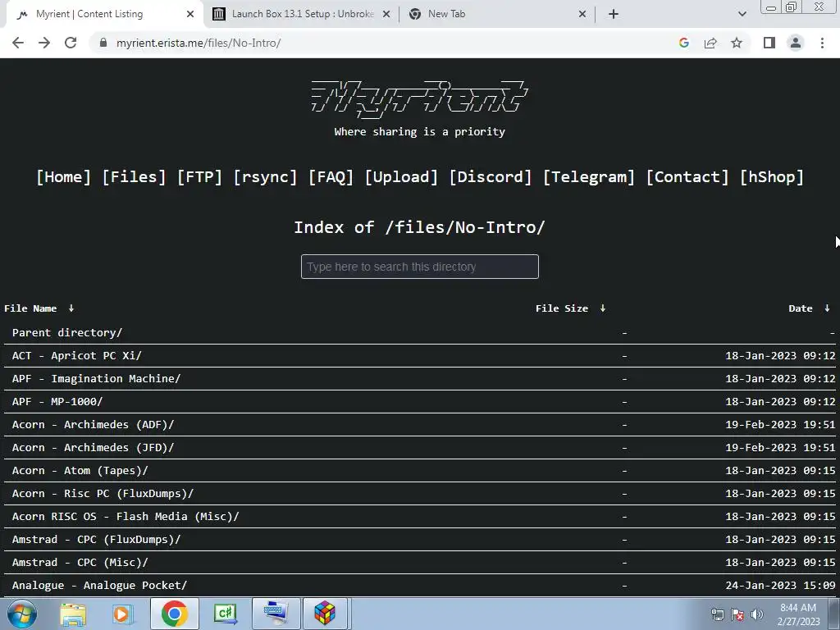Image resolution: width=840 pixels, height=630 pixels.
Task: Open the [Discord] navigation link
Action: click(491, 177)
